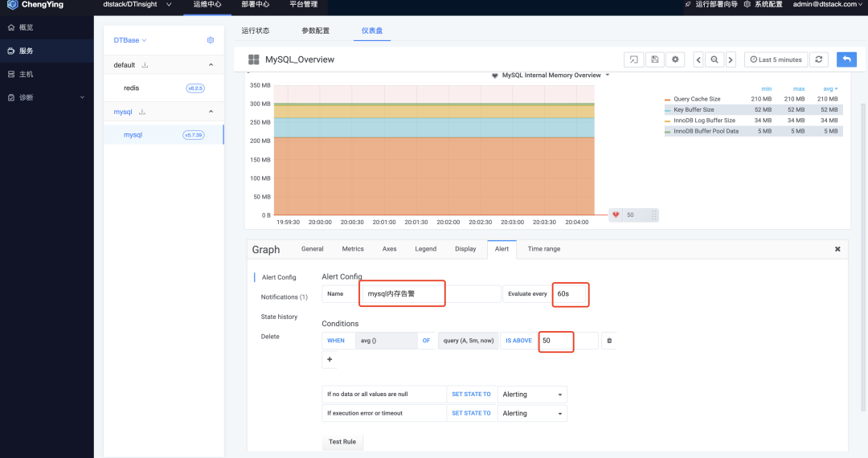Click alert threshold heart handle at 50
This screenshot has height=458, width=868.
(616, 215)
